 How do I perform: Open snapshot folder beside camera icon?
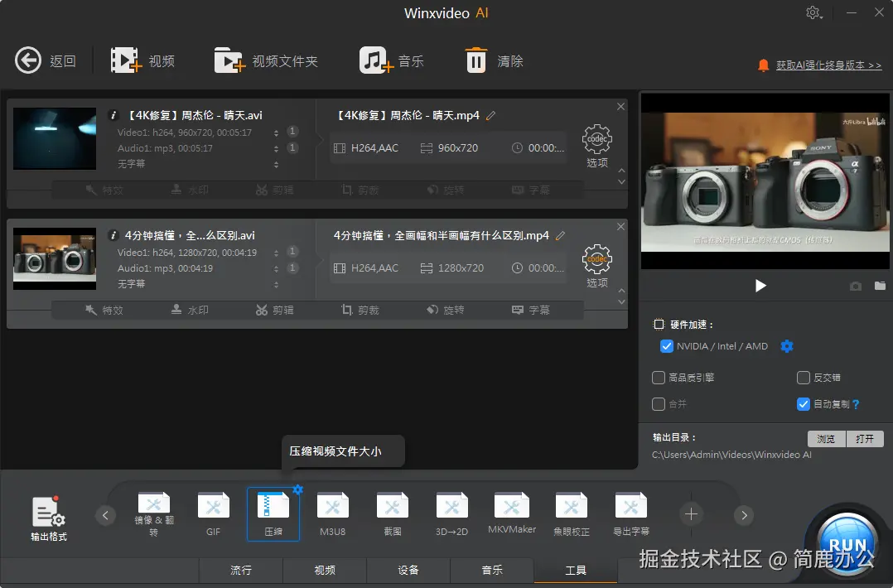pyautogui.click(x=880, y=285)
